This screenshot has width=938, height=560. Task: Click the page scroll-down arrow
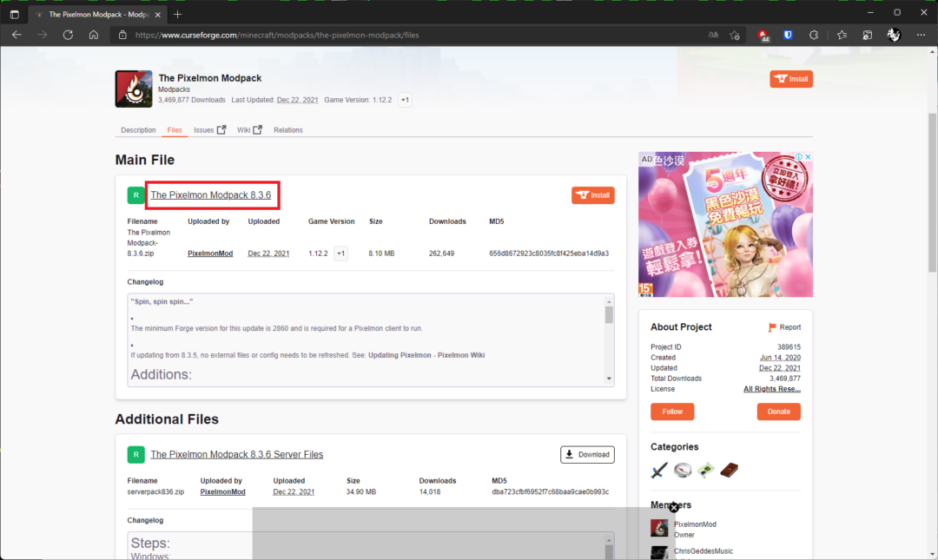[x=932, y=555]
